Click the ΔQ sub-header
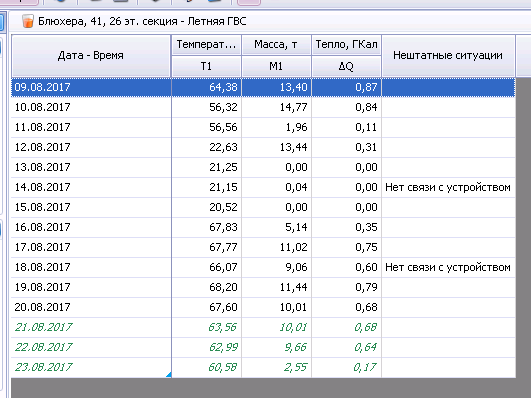 click(346, 66)
